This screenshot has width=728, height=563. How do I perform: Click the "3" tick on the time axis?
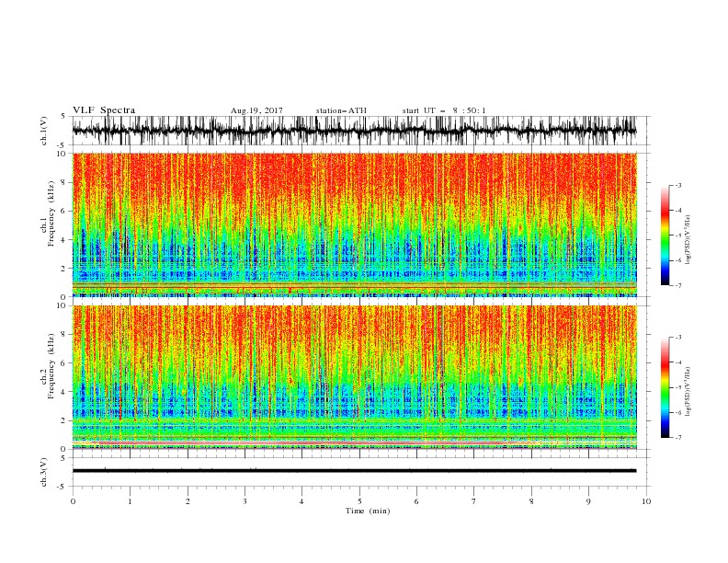[x=245, y=501]
